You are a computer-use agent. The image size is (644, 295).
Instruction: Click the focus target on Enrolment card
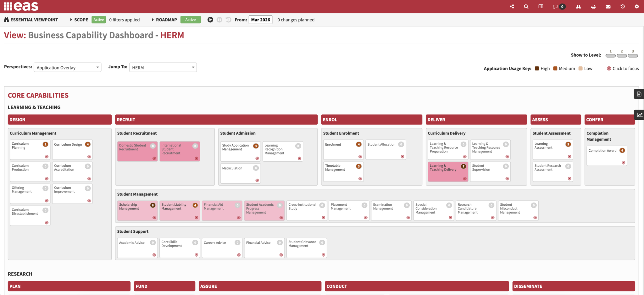[x=360, y=157]
